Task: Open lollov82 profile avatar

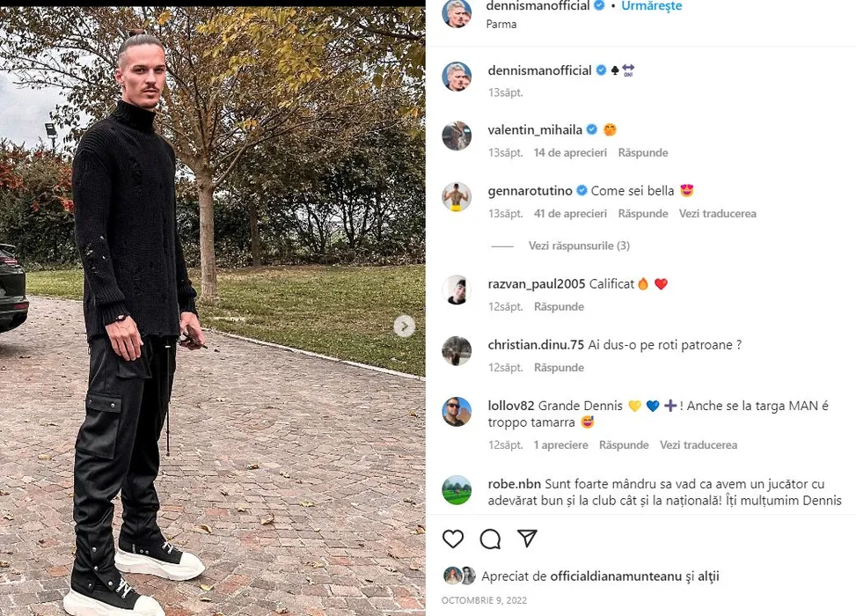Action: coord(457,412)
